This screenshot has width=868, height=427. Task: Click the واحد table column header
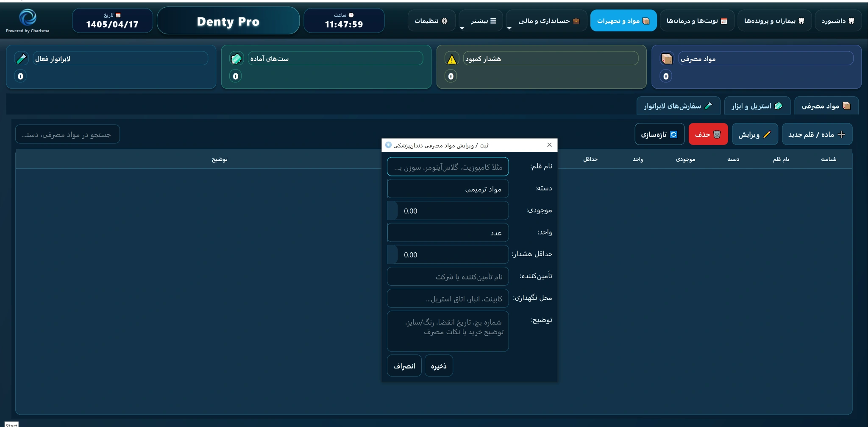pos(638,159)
